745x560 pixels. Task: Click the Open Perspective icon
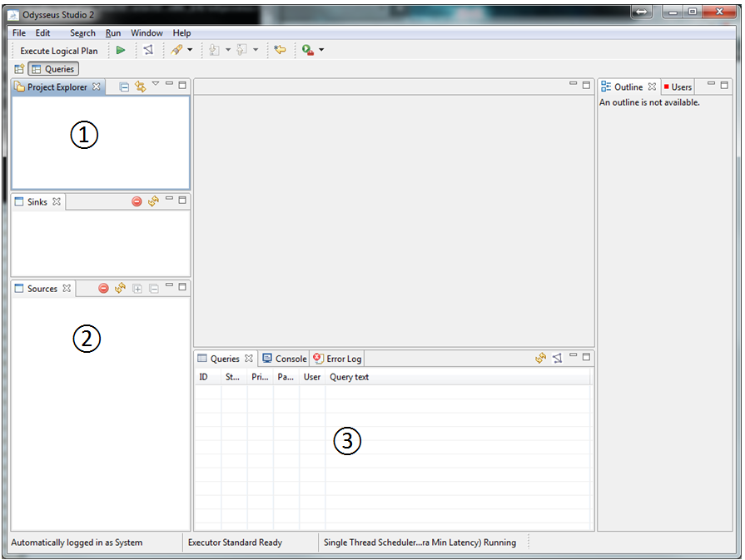point(19,69)
